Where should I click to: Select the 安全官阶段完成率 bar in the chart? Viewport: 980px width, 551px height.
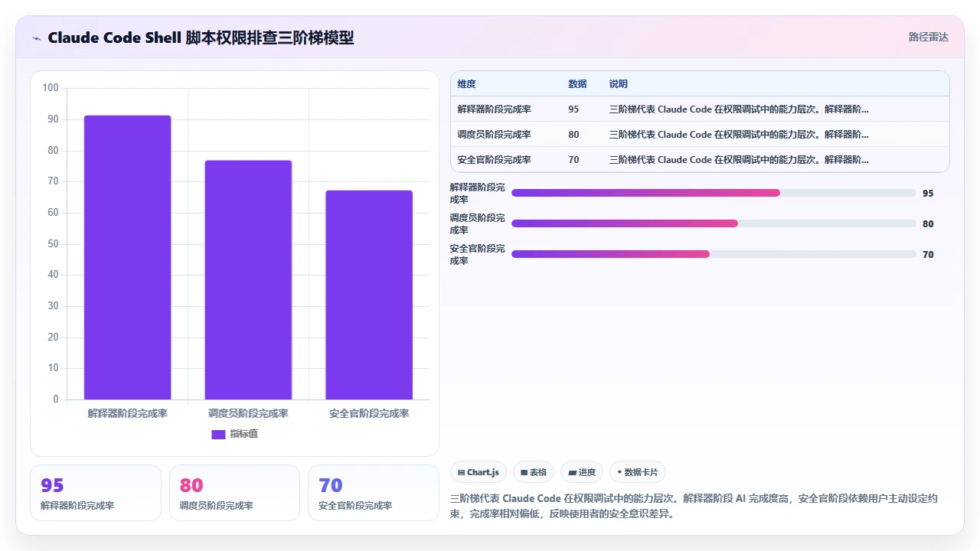tap(369, 295)
